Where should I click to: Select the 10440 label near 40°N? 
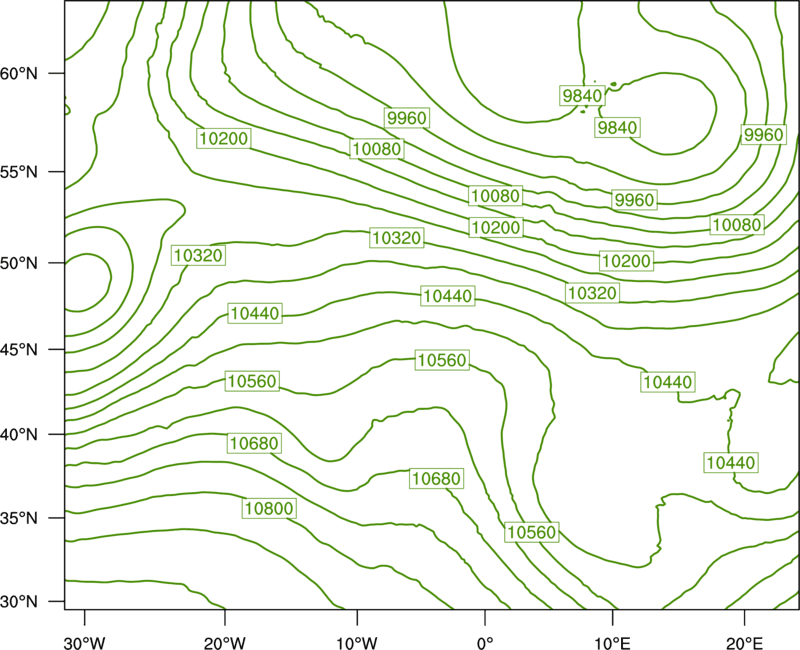click(731, 463)
